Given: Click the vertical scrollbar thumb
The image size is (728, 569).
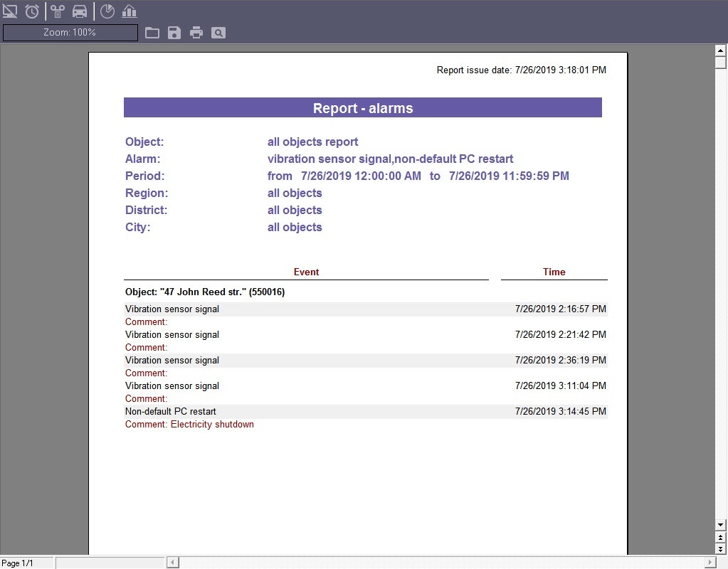Looking at the screenshot, I should click(x=720, y=63).
